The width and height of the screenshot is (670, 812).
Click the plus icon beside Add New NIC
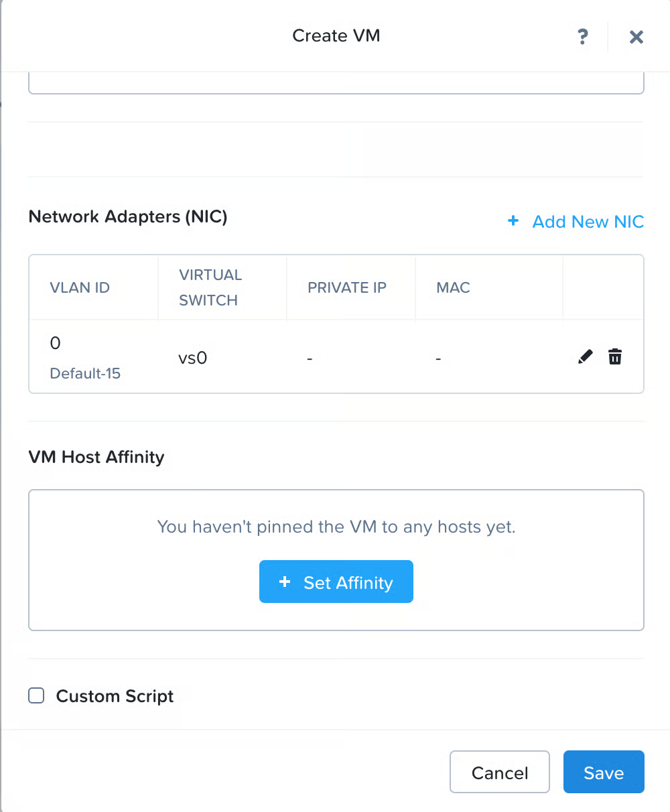pyautogui.click(x=513, y=221)
